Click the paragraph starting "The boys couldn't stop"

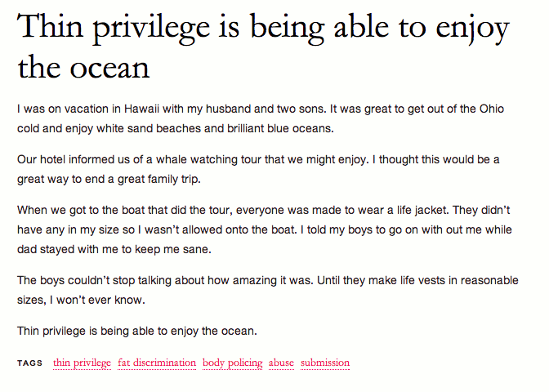click(268, 290)
